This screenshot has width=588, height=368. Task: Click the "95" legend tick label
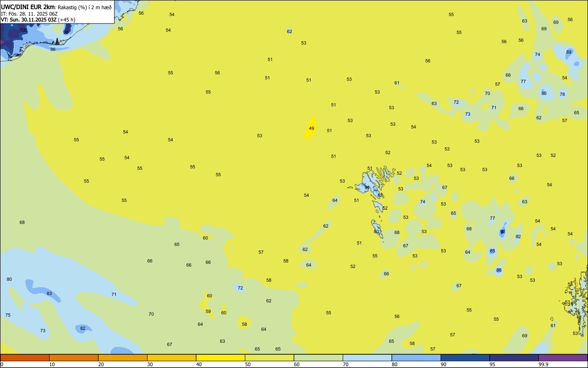pos(492,364)
